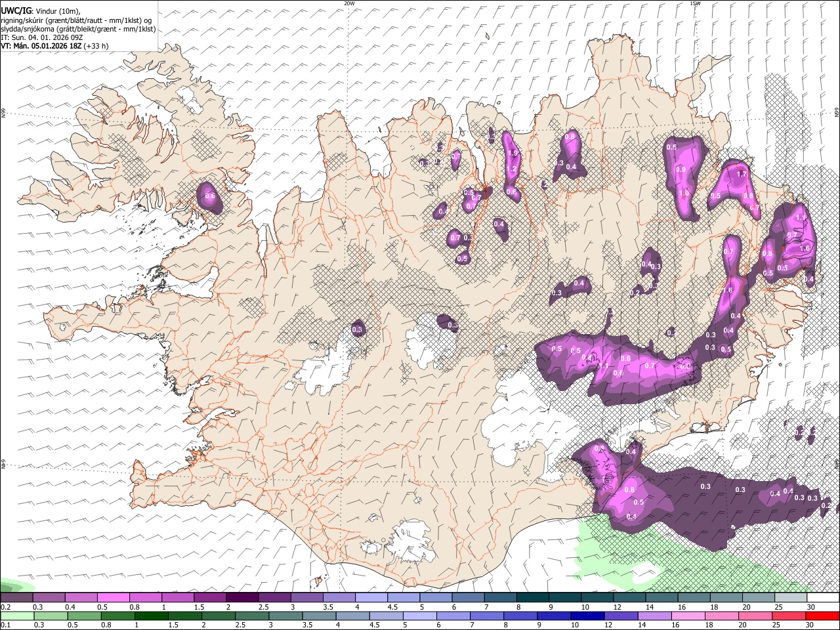Click the bright red 30 rain scale swatch
Viewport: 840px width, 630px height.
[x=823, y=616]
